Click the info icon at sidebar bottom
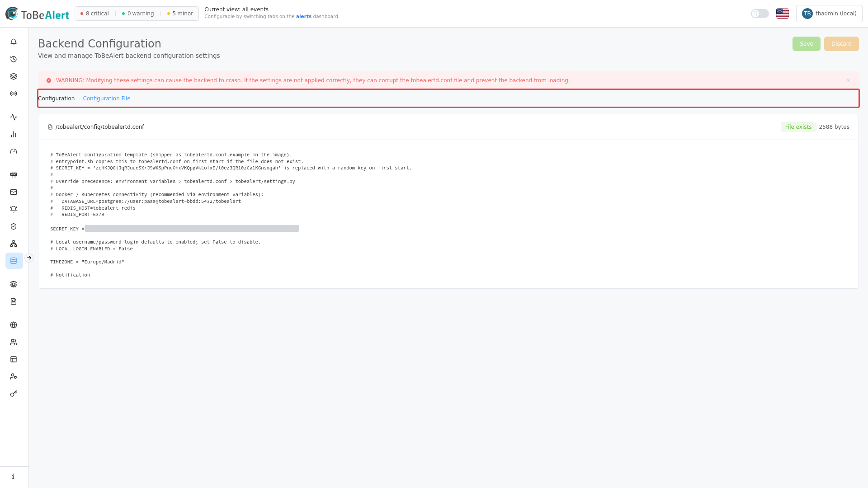868x488 pixels. click(x=14, y=476)
